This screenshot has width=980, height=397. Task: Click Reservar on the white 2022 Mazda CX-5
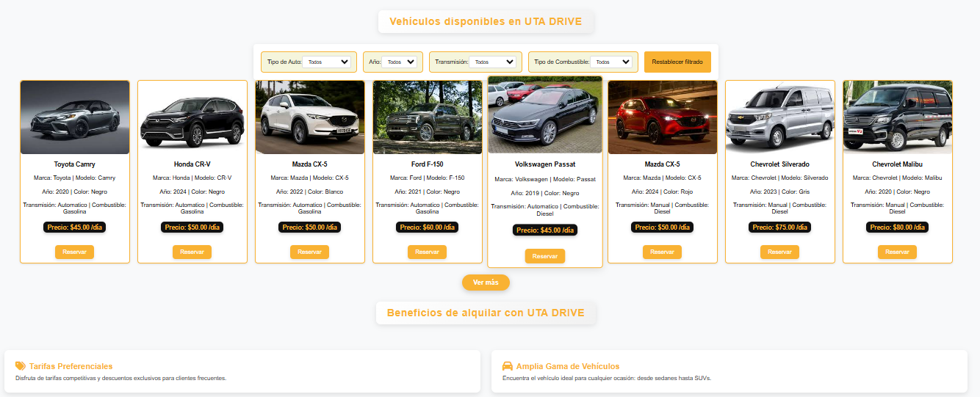pos(309,252)
